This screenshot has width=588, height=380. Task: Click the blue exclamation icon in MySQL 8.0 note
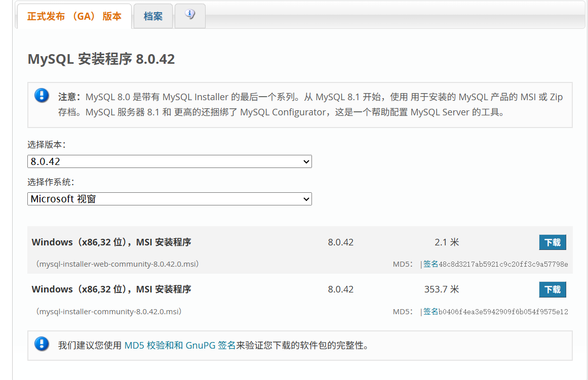pyautogui.click(x=42, y=95)
